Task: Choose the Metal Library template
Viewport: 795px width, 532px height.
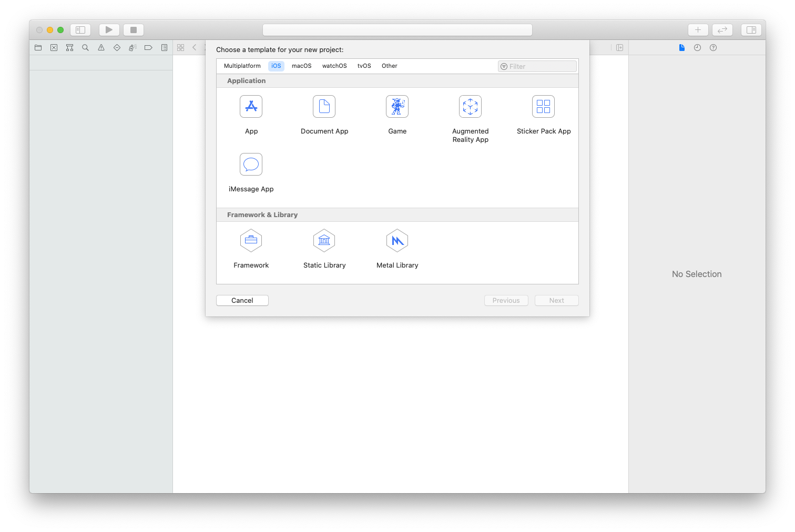Action: [x=397, y=249]
